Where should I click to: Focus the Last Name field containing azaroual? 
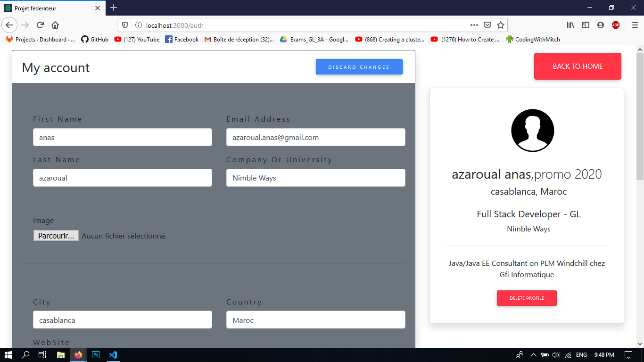coord(123,178)
